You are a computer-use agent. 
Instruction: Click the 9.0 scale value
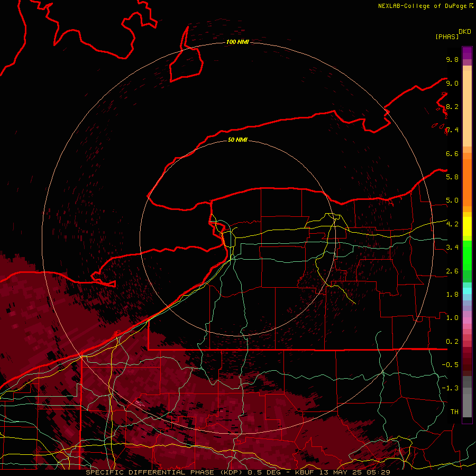(452, 83)
